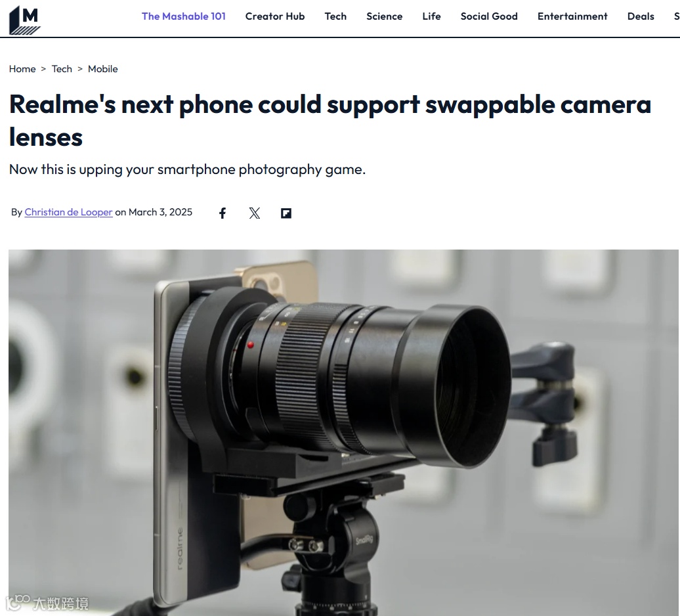The width and height of the screenshot is (680, 616).
Task: Click the article headline about Realme's phone
Action: point(330,121)
